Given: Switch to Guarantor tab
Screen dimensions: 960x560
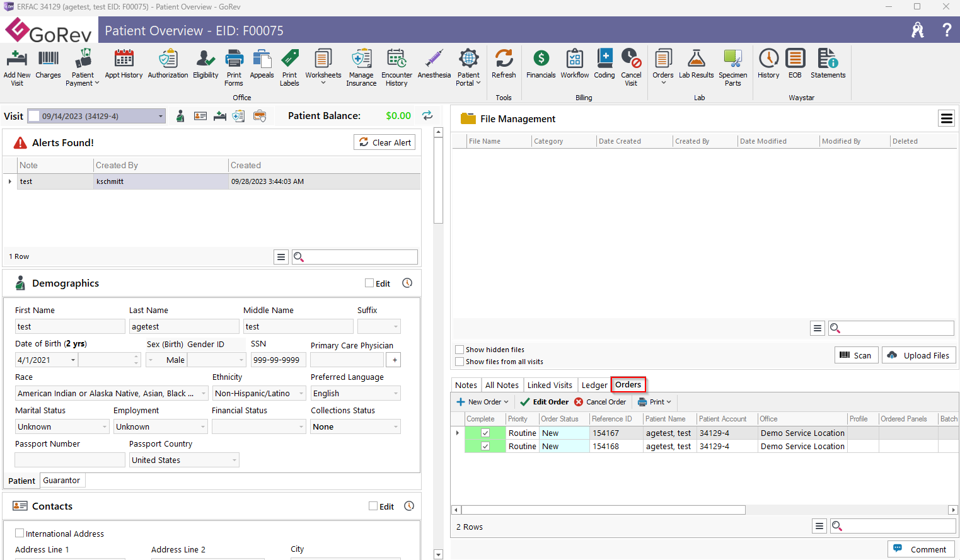Looking at the screenshot, I should click(62, 480).
